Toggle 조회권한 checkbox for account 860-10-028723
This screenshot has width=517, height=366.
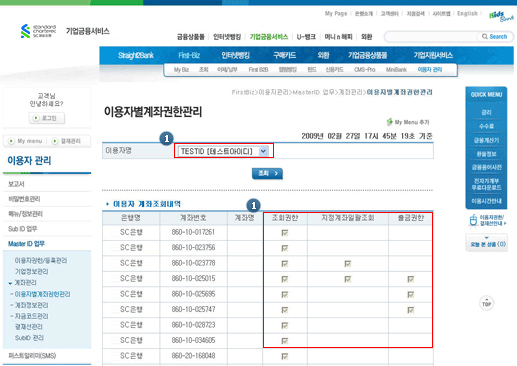coord(285,325)
